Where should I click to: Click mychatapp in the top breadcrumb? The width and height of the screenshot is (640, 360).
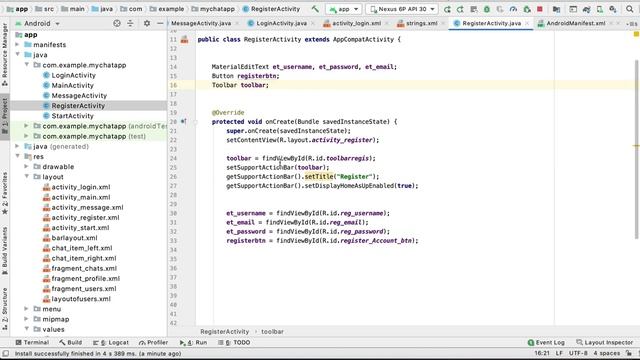(x=217, y=9)
